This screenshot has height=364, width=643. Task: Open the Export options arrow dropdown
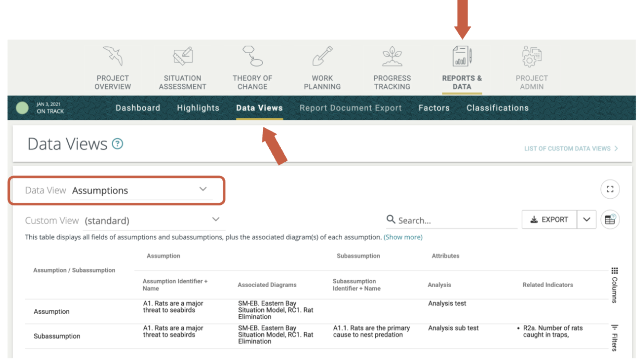pos(587,220)
